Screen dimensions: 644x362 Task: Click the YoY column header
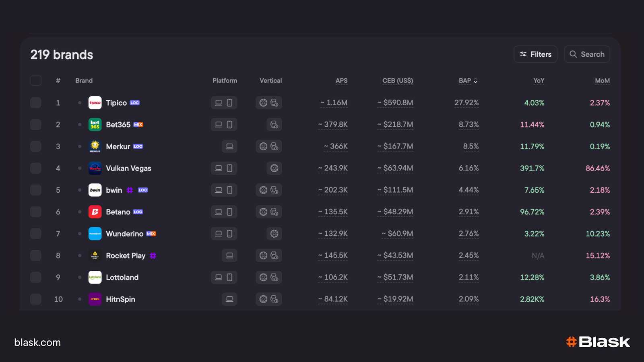coord(539,80)
